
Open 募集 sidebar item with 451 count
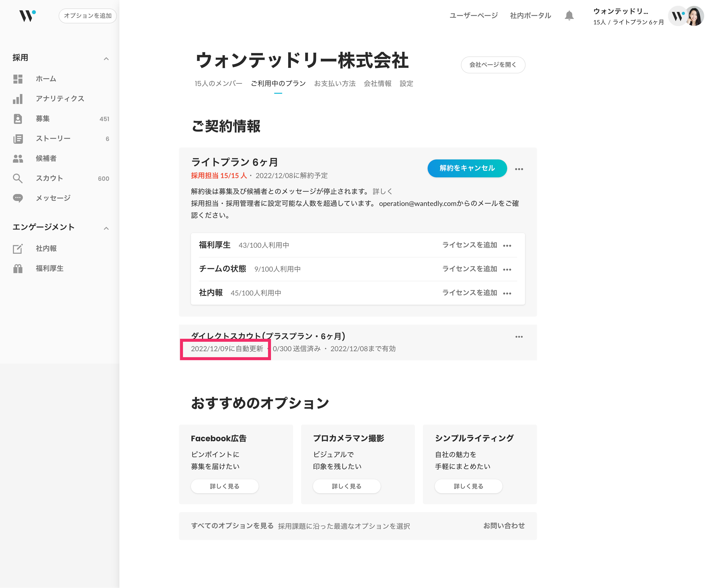pos(61,119)
